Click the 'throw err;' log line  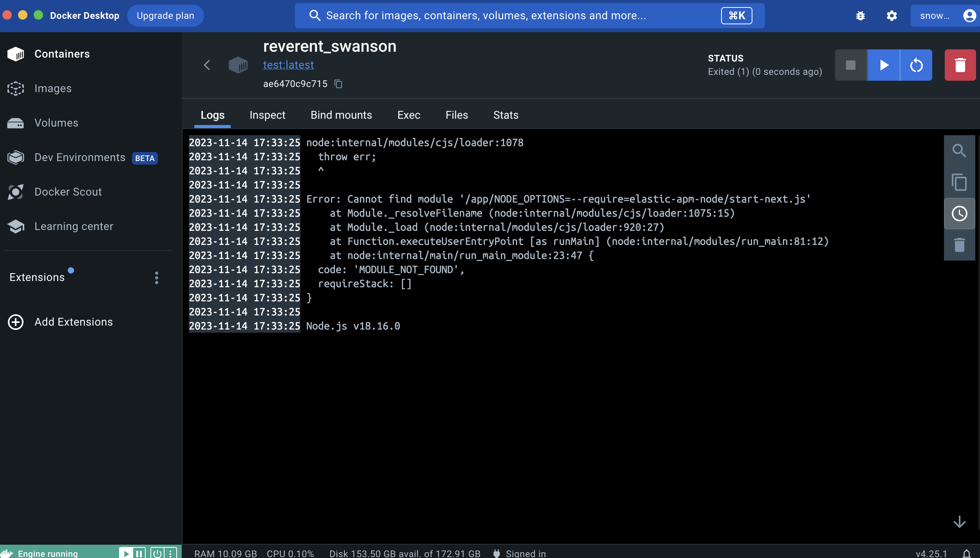347,157
